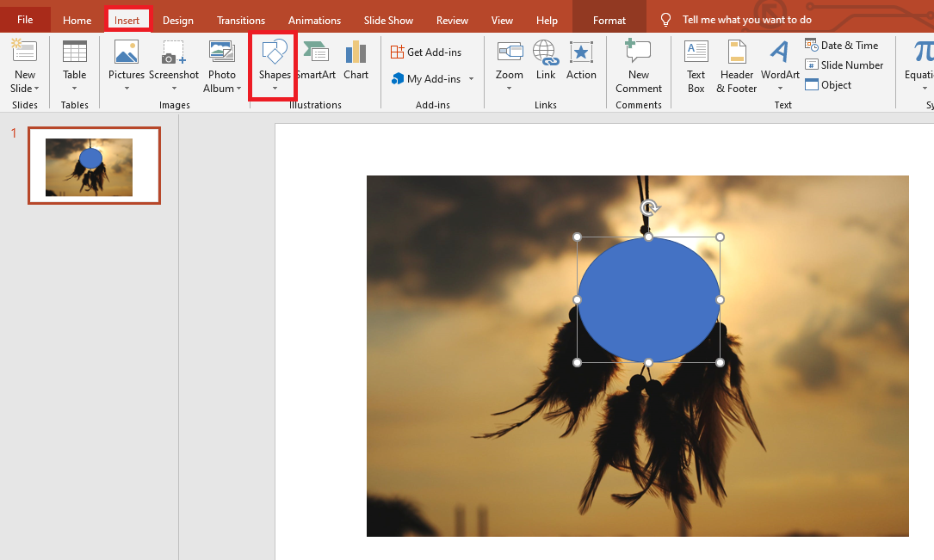
Task: Expand the My Add-ins dropdown arrow
Action: coord(472,79)
